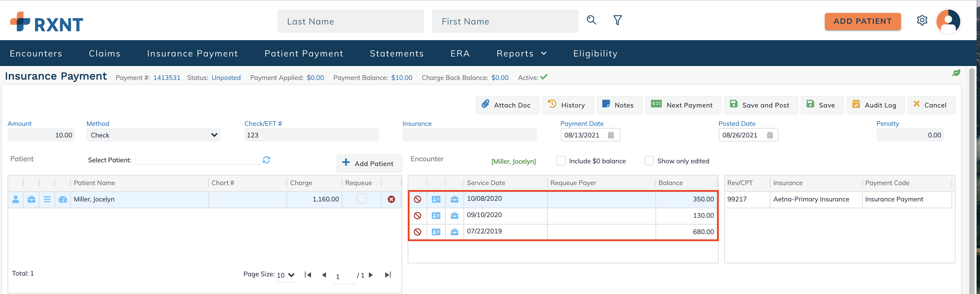Screen dimensions: 980x294
Task: Remove Miller, Jocelyn with red X icon
Action: coord(391,199)
